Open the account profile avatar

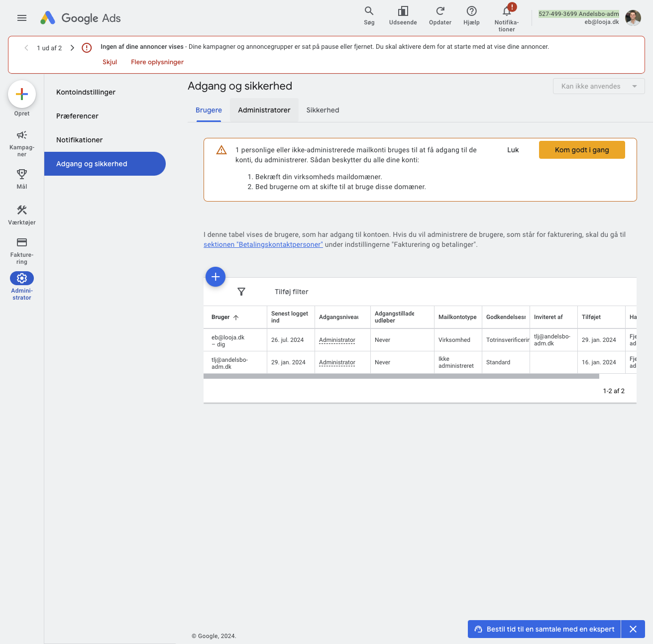pyautogui.click(x=633, y=18)
